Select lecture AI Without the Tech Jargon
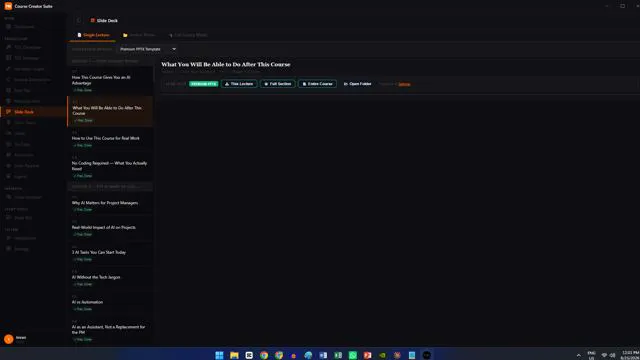Screen dimensions: 640x360 tap(110, 279)
